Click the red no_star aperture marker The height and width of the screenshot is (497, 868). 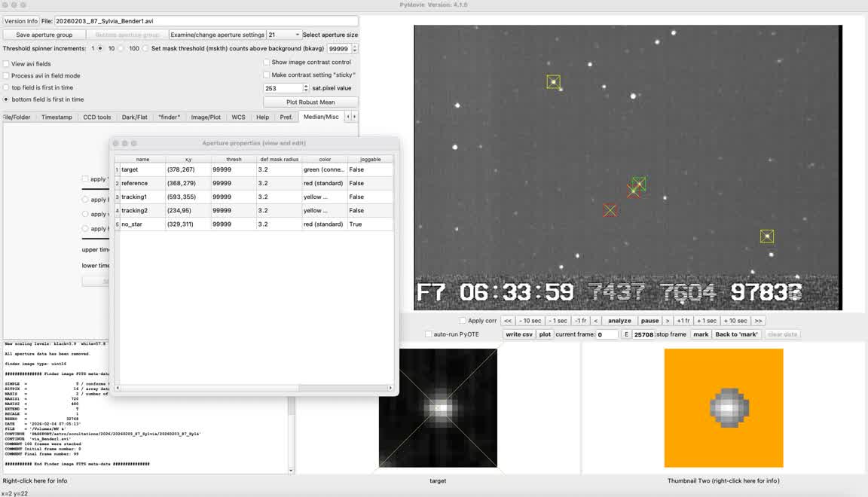tap(610, 211)
